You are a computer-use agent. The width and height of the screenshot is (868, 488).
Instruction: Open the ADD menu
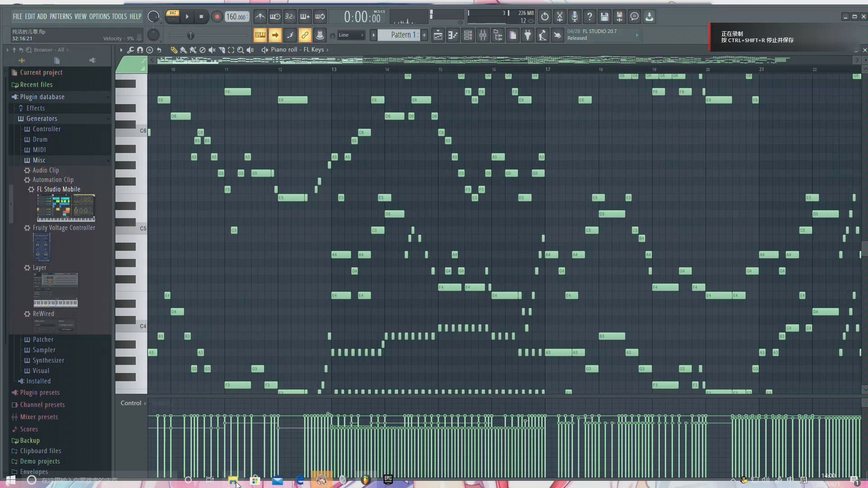[42, 16]
